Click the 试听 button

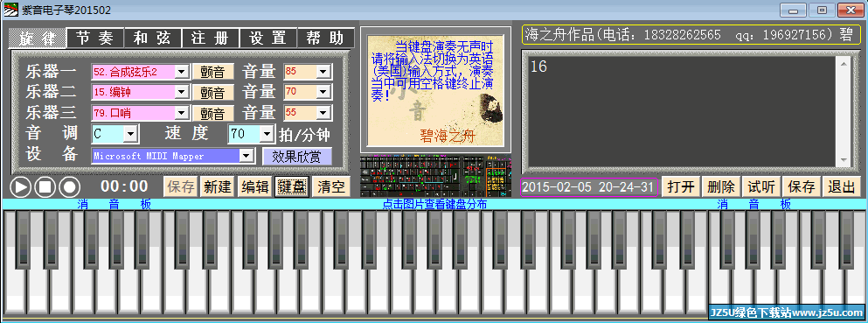(760, 186)
